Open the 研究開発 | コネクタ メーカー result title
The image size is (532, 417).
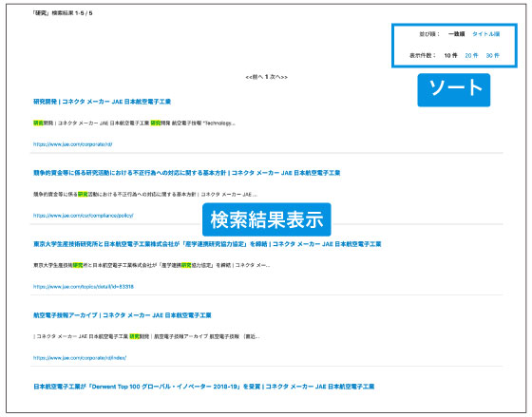(x=102, y=102)
